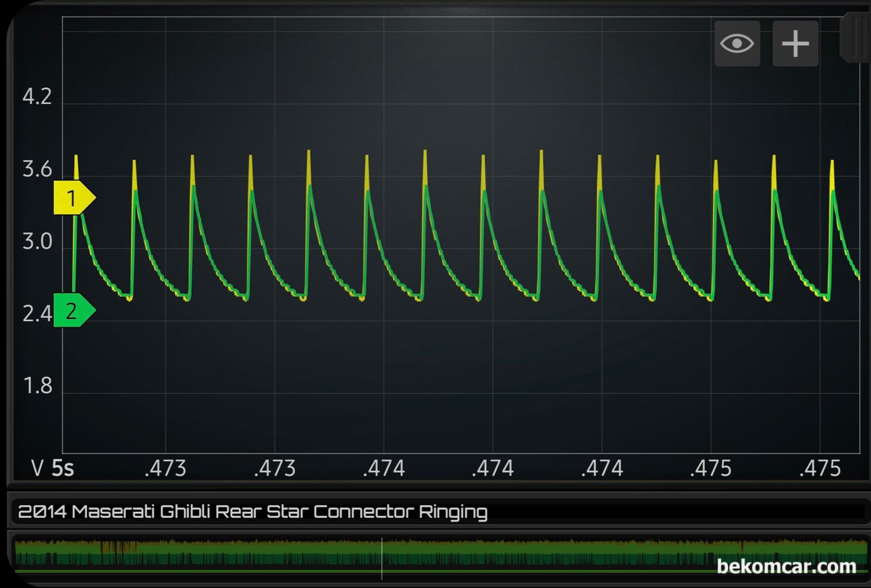Viewport: 871px width, 588px height.
Task: Click the leftmost .473 time label
Action: coord(165,469)
